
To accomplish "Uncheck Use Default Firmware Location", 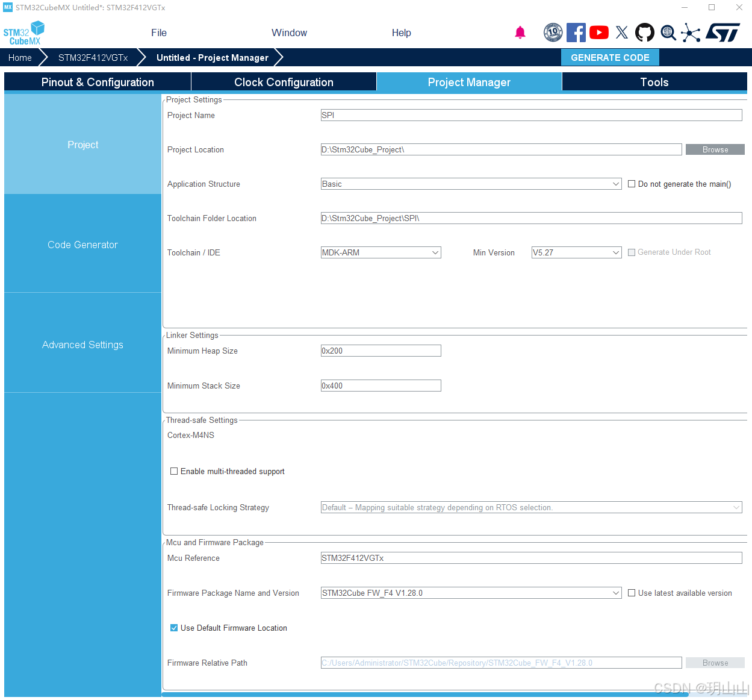I will [174, 628].
